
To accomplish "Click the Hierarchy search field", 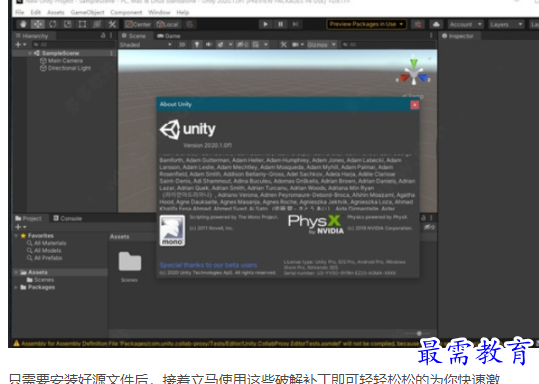I will pos(74,44).
